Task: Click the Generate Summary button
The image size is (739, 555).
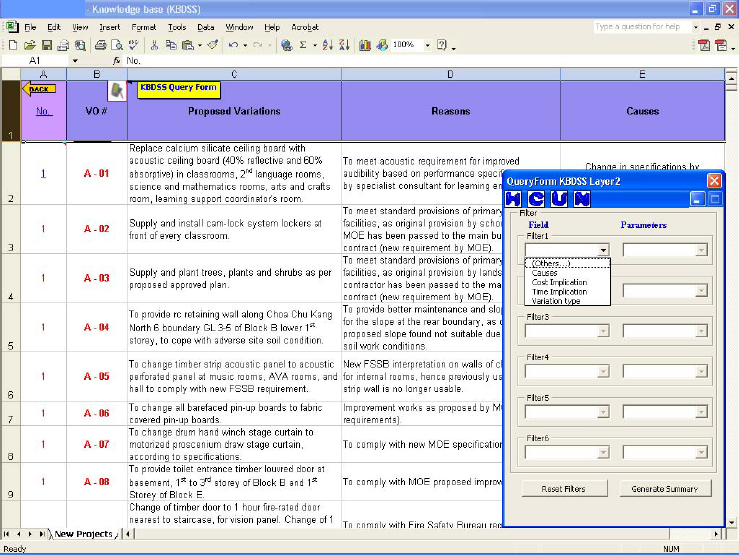Action: click(665, 489)
